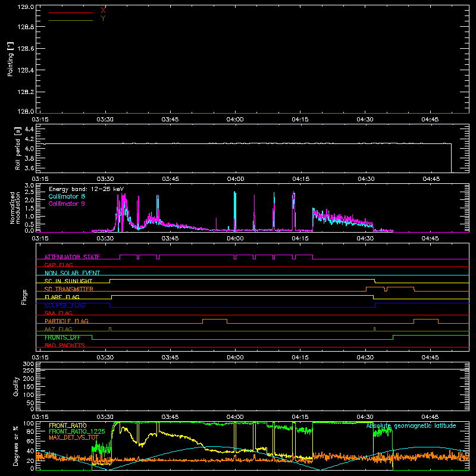Click the 03:45 label under Roll period plot

[x=170, y=179]
